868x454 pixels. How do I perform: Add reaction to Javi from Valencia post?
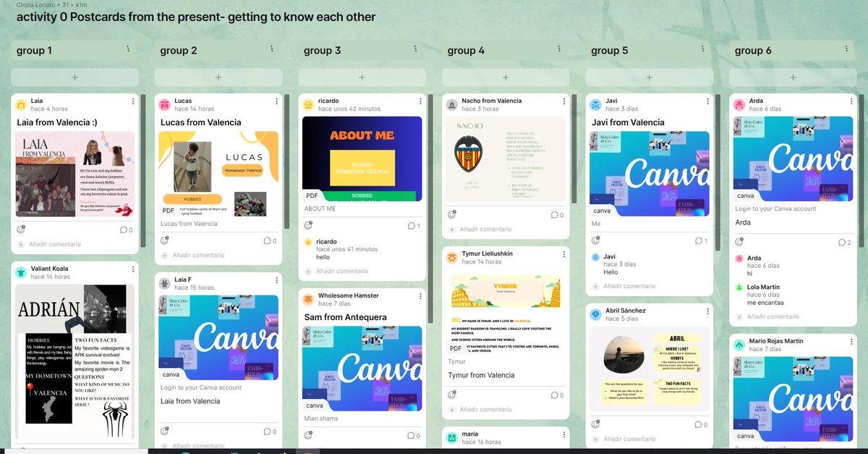pos(595,240)
